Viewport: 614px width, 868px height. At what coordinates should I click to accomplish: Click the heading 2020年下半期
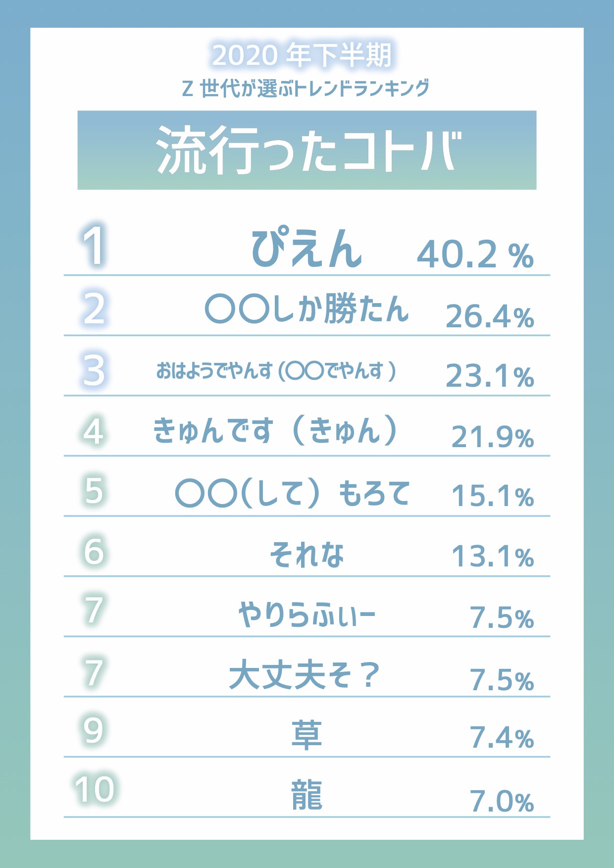pos(302,55)
